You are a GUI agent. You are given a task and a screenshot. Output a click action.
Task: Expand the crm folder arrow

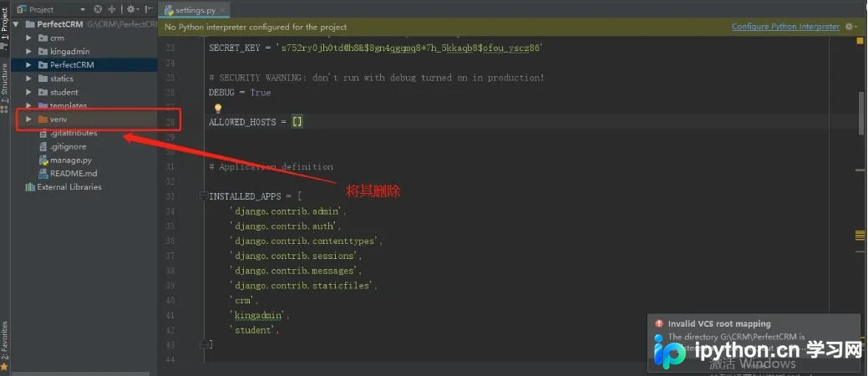[x=28, y=38]
